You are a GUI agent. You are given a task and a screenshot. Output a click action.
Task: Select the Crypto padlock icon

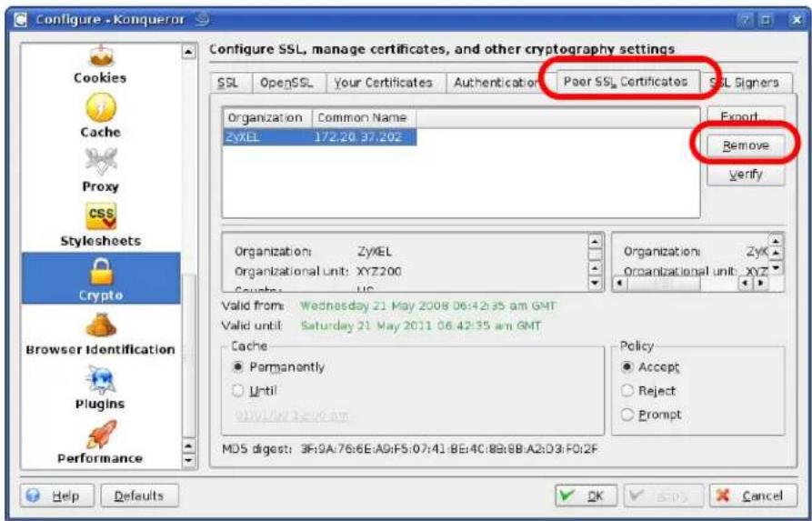100,271
